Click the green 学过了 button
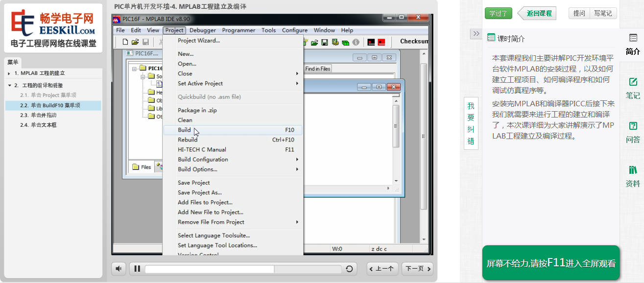The width and height of the screenshot is (644, 283). [498, 13]
